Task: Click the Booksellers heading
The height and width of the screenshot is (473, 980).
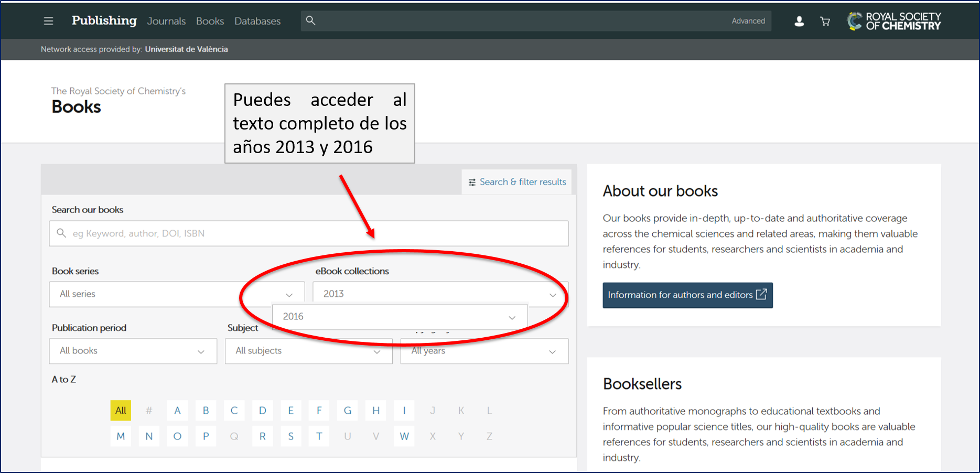Action: tap(642, 384)
